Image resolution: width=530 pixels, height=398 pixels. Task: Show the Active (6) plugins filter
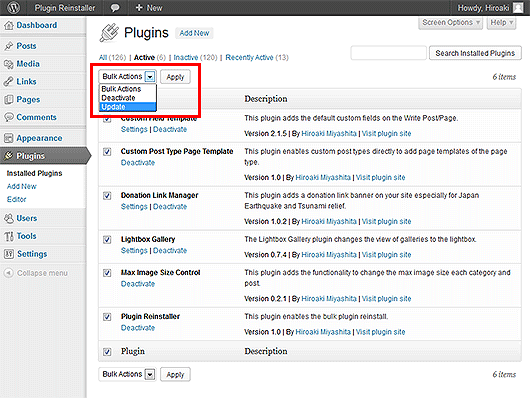click(150, 57)
